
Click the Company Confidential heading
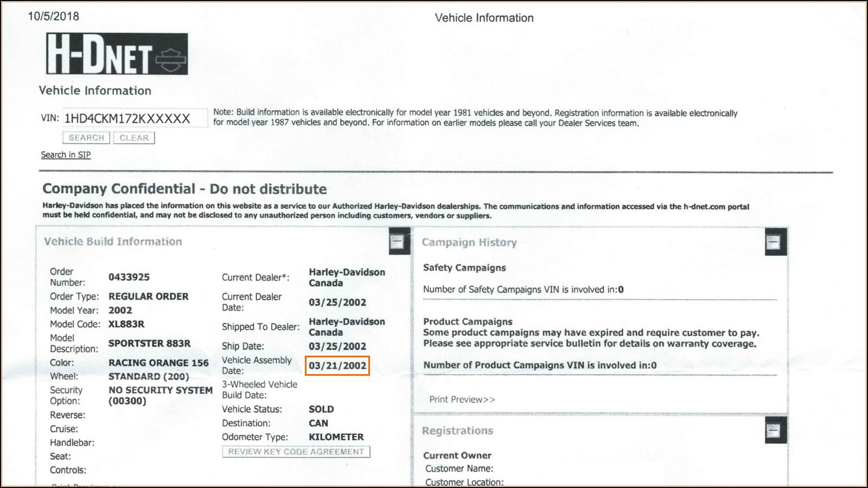(x=184, y=189)
